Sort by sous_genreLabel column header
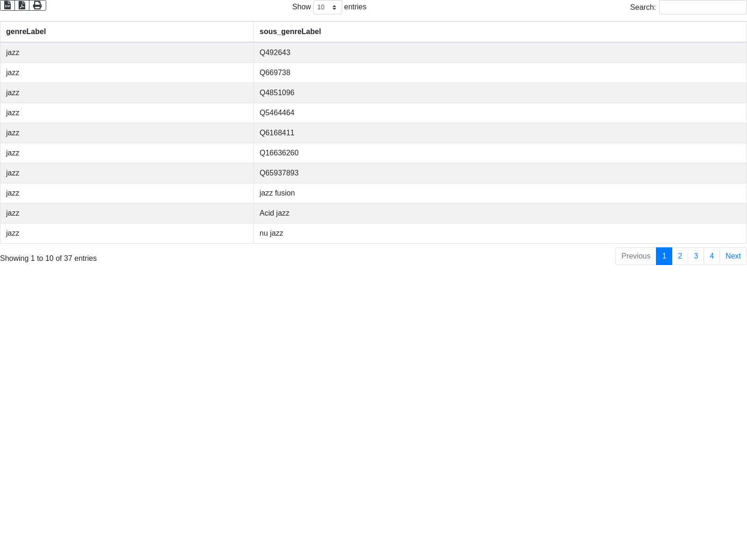Image resolution: width=747 pixels, height=560 pixels. point(290,32)
